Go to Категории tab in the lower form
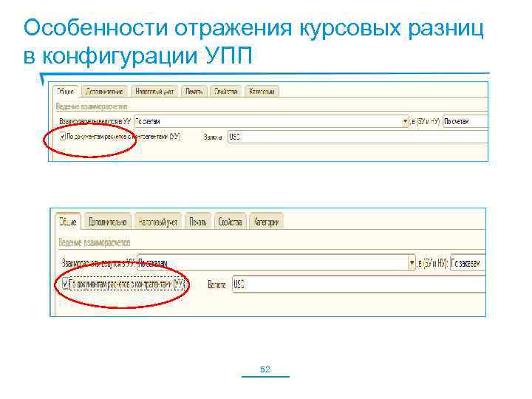Screen dimensions: 532x399 pyautogui.click(x=266, y=222)
